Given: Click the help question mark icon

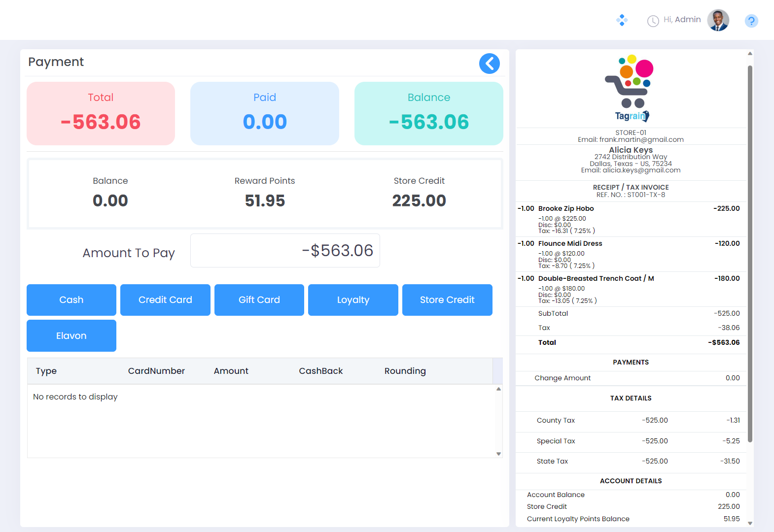Looking at the screenshot, I should click(751, 21).
